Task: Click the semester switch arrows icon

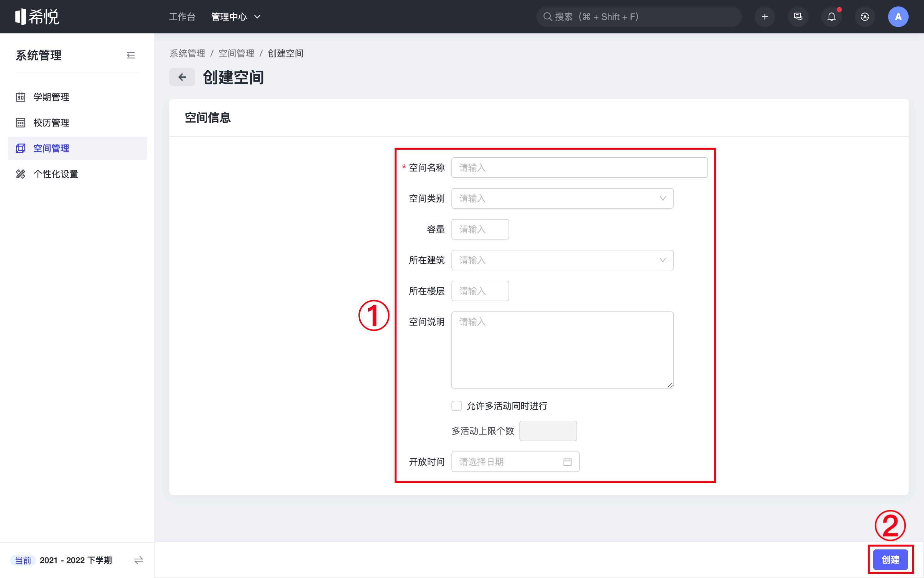Action: [139, 560]
